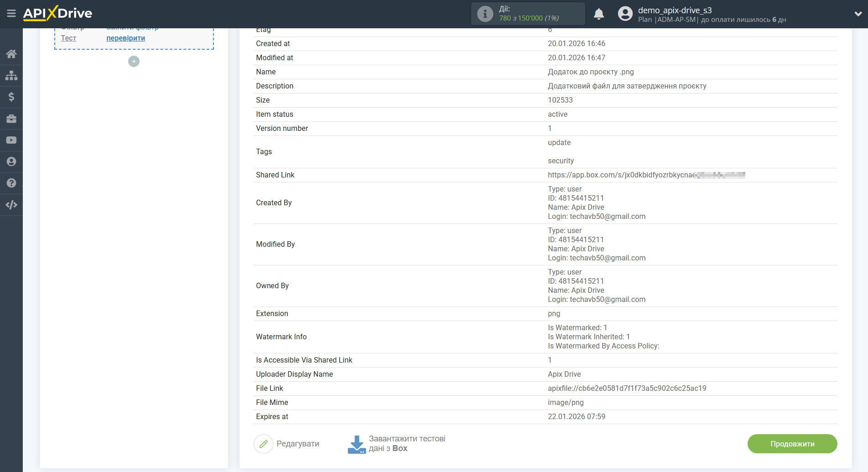
Task: Click the notifications bell icon
Action: click(598, 14)
